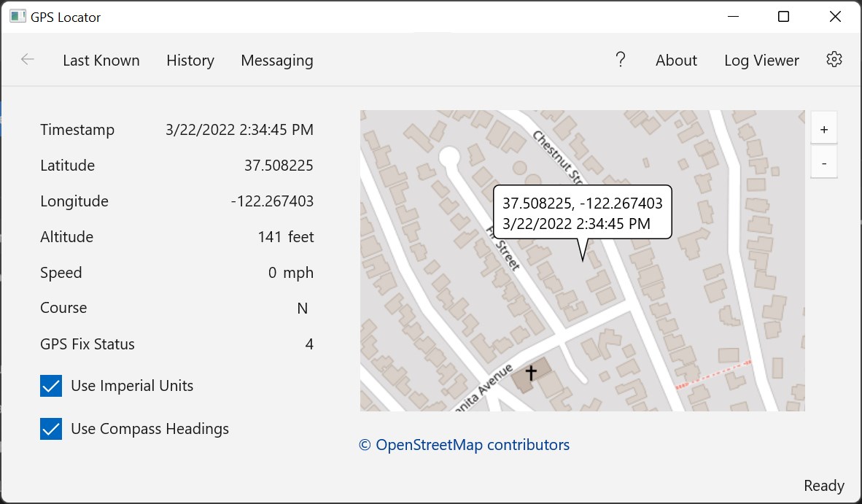The width and height of the screenshot is (862, 504).
Task: Open the About page
Action: (676, 61)
